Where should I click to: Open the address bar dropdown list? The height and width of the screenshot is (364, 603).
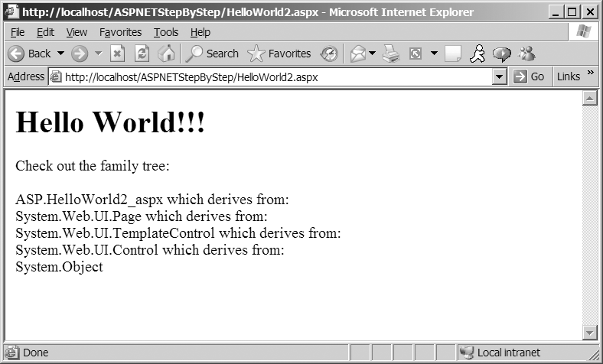tap(500, 76)
